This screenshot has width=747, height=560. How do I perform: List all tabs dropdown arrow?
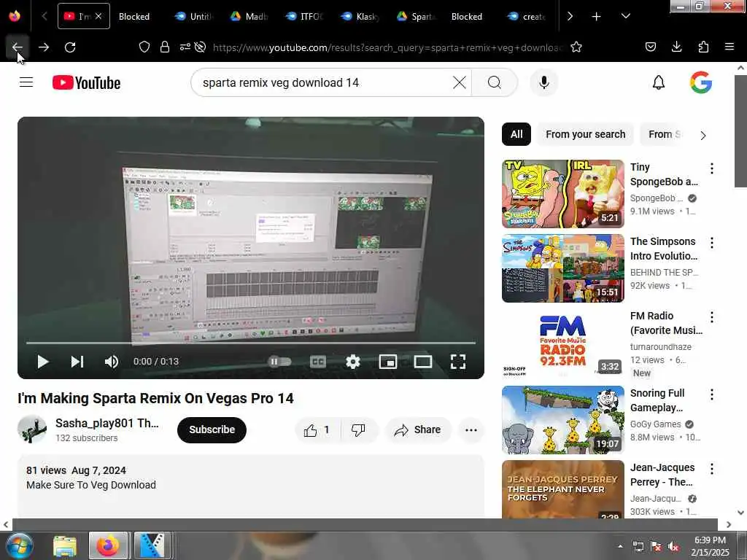(625, 17)
